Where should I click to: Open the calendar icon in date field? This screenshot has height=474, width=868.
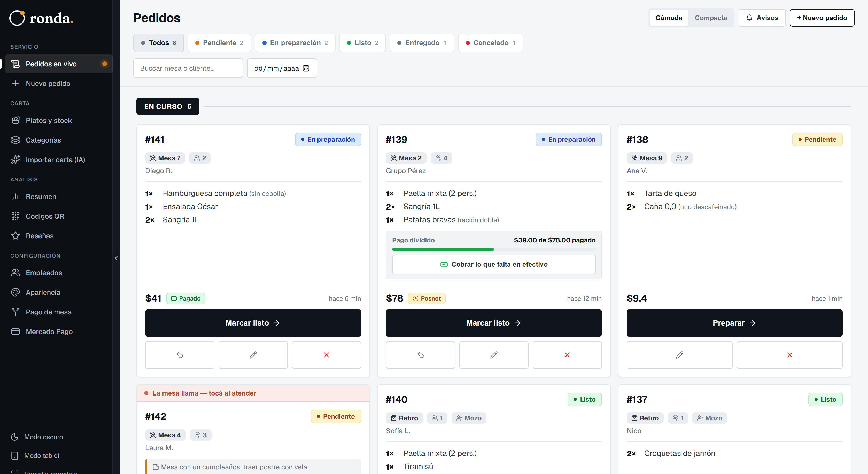click(306, 68)
